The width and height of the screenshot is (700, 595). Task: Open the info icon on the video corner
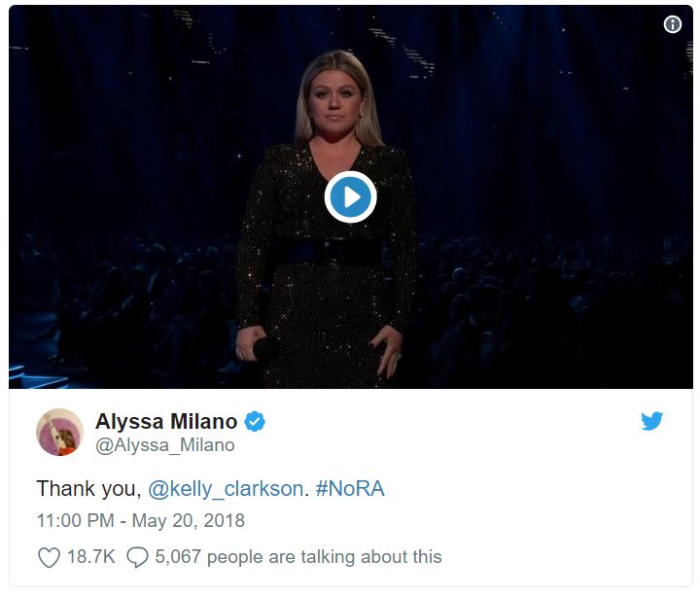pos(673,24)
